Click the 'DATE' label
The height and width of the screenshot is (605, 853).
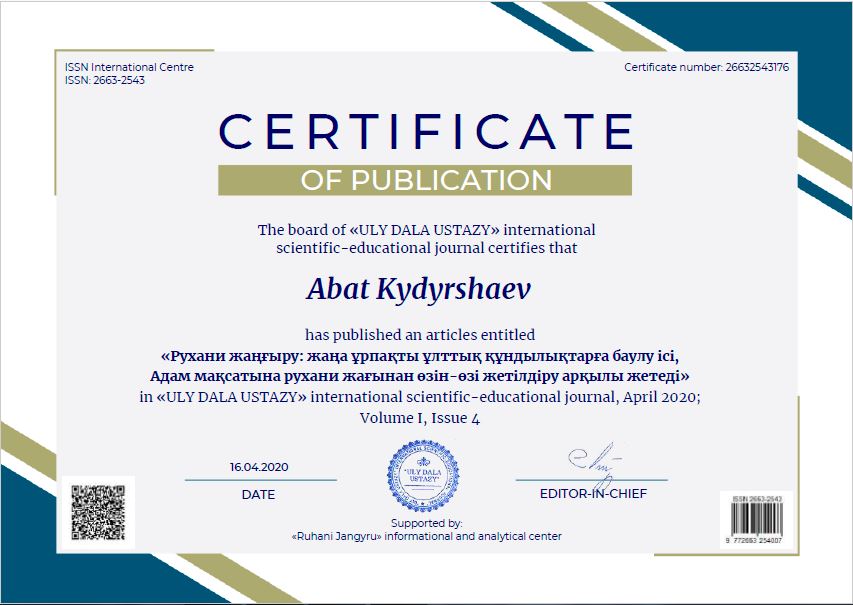(x=258, y=495)
